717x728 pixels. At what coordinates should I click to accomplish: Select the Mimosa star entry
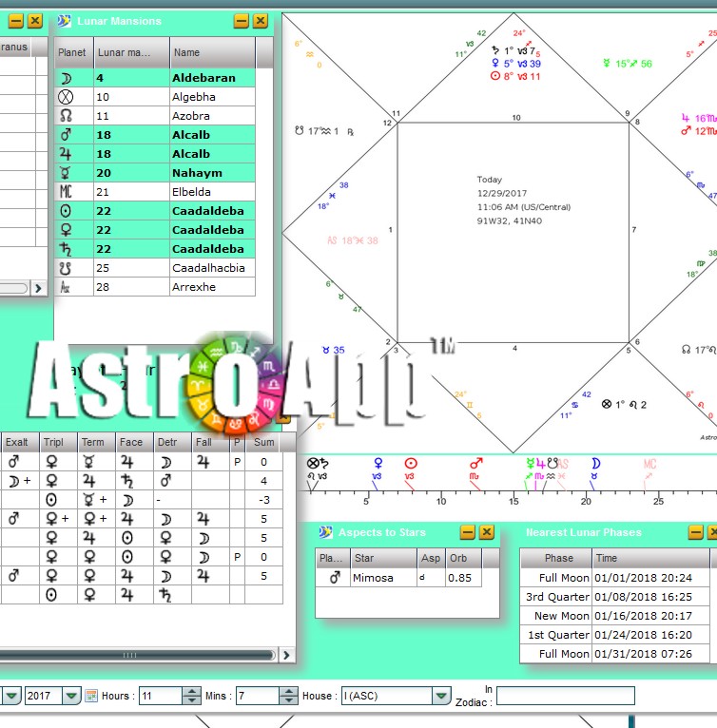[x=373, y=578]
